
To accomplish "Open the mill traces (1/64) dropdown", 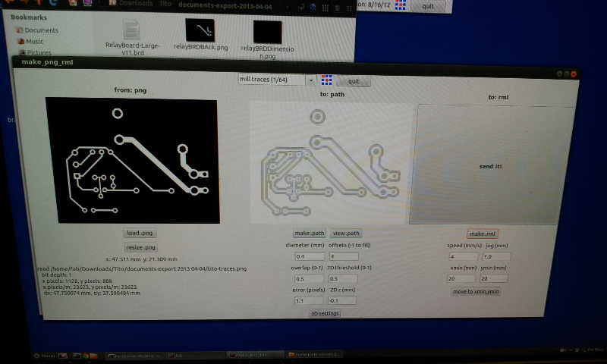I will coord(276,79).
